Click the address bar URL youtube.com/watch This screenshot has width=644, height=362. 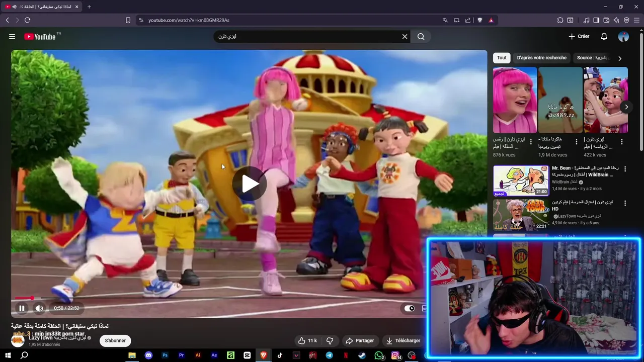189,20
